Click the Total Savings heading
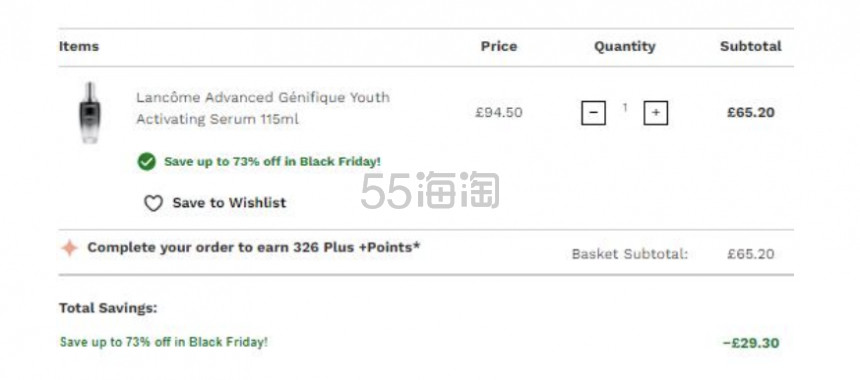 tap(108, 308)
